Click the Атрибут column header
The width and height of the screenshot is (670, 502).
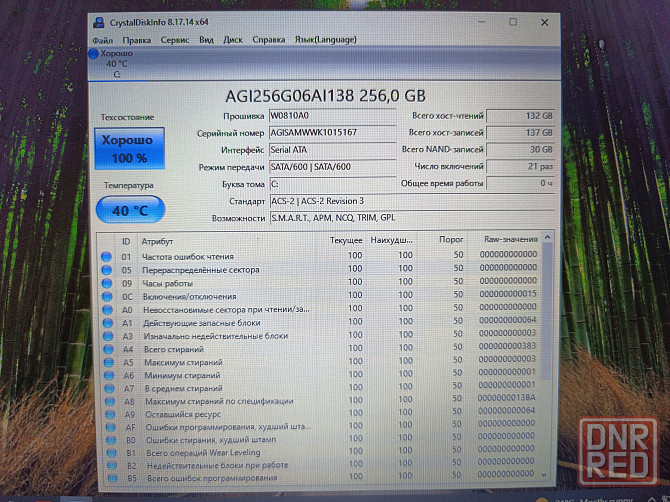(x=157, y=242)
